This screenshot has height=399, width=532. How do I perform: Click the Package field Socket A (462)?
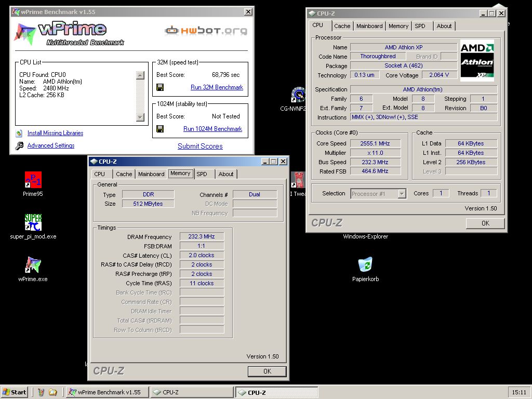404,65
